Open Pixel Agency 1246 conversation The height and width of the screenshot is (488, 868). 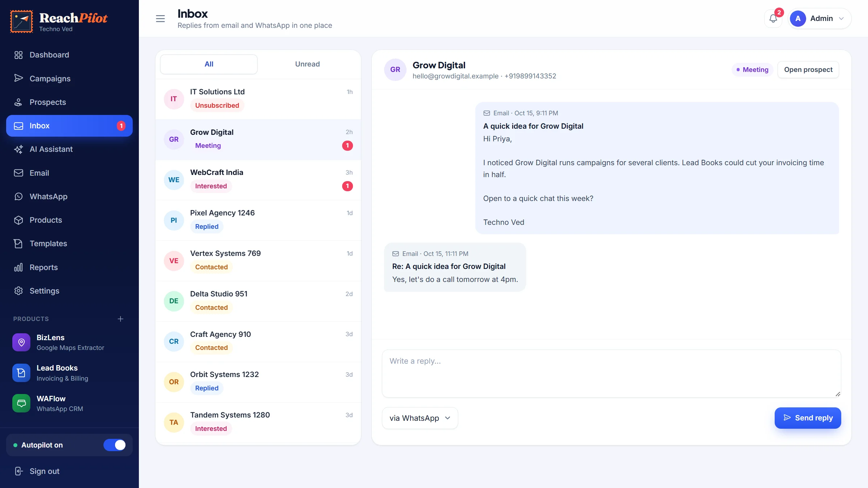[x=258, y=220]
